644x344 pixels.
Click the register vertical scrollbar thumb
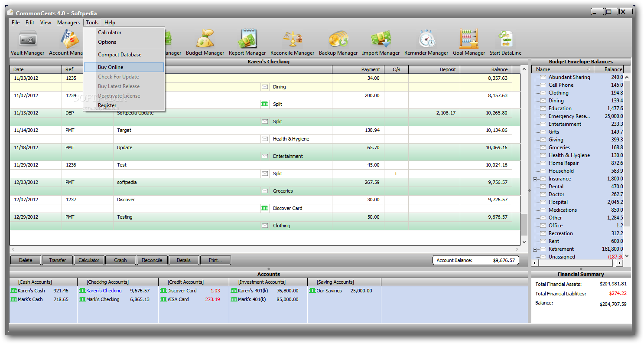coord(524,225)
